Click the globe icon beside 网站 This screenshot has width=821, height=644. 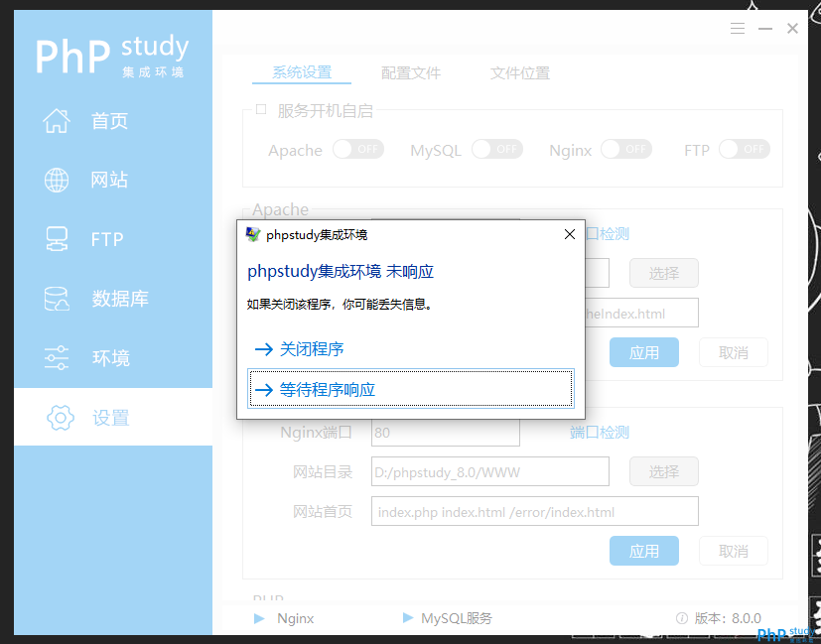tap(57, 180)
